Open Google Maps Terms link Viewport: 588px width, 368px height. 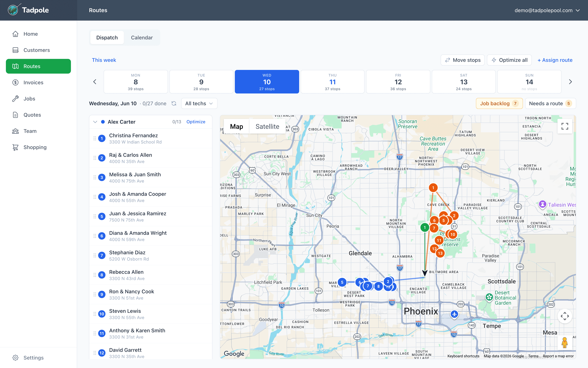pos(533,356)
